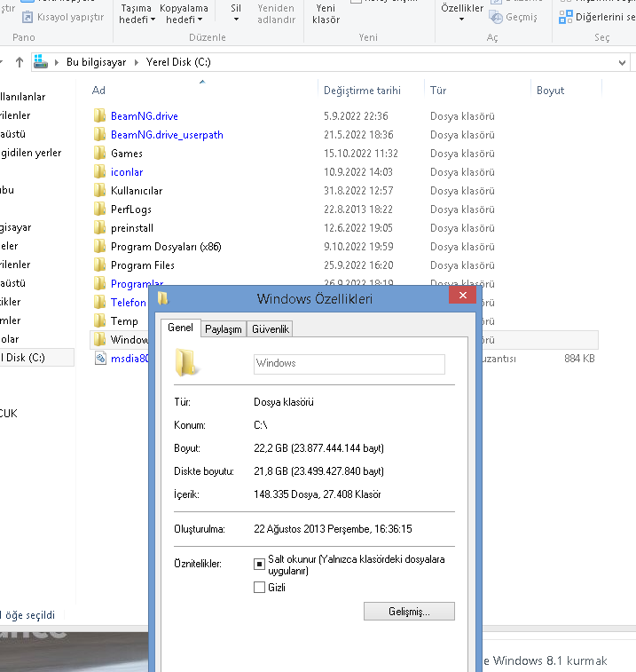
Task: Select the Windows folder icon in file list
Action: [99, 339]
